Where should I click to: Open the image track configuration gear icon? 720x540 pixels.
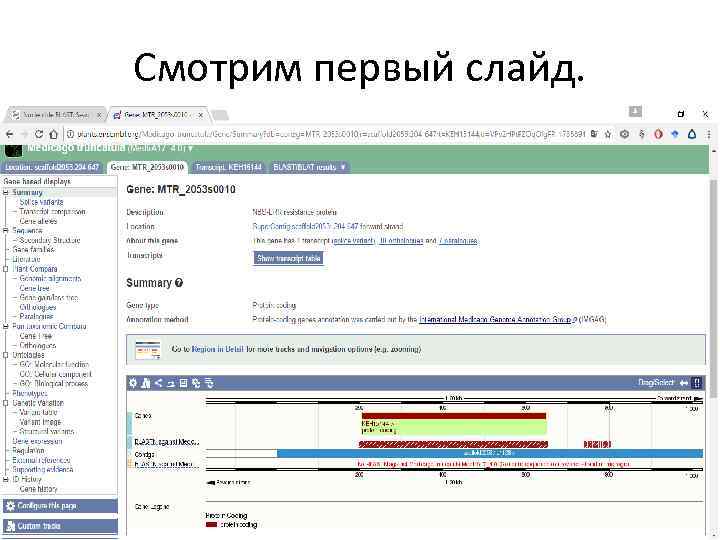pos(133,383)
